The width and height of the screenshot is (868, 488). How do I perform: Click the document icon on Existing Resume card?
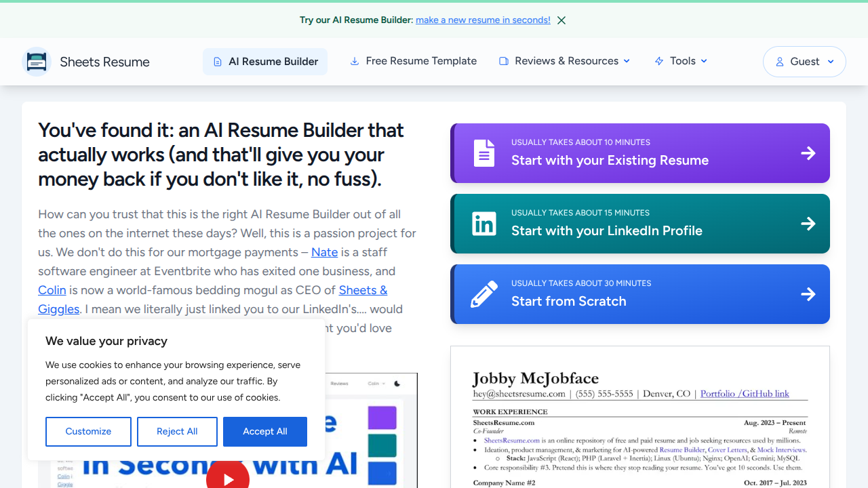click(484, 153)
